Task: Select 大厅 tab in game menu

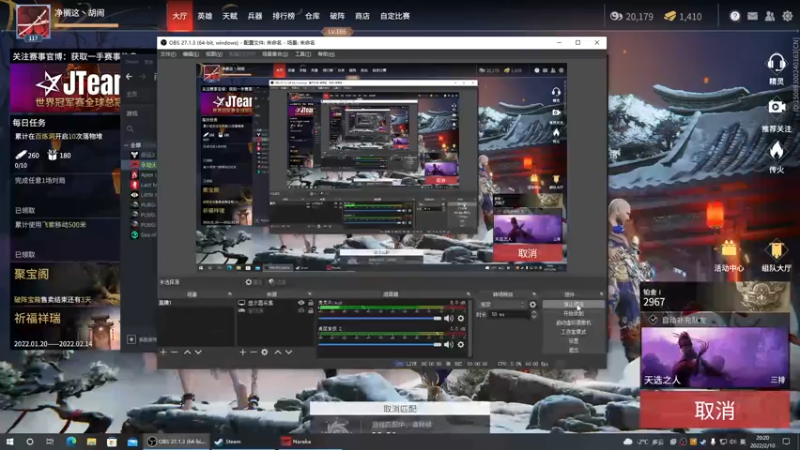Action: tap(180, 16)
